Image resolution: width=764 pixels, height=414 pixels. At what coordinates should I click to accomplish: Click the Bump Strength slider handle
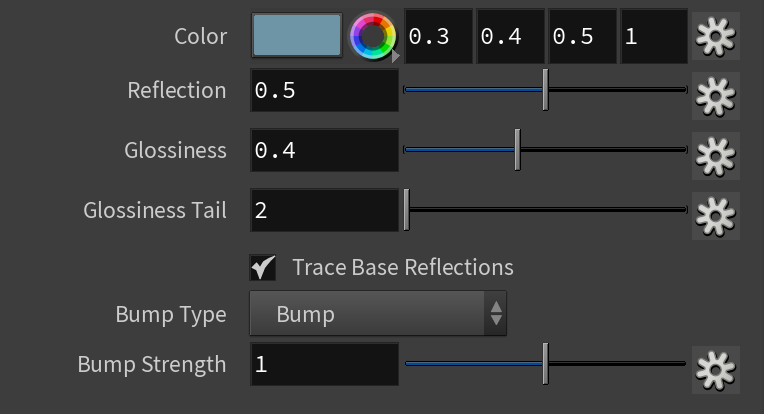click(546, 364)
